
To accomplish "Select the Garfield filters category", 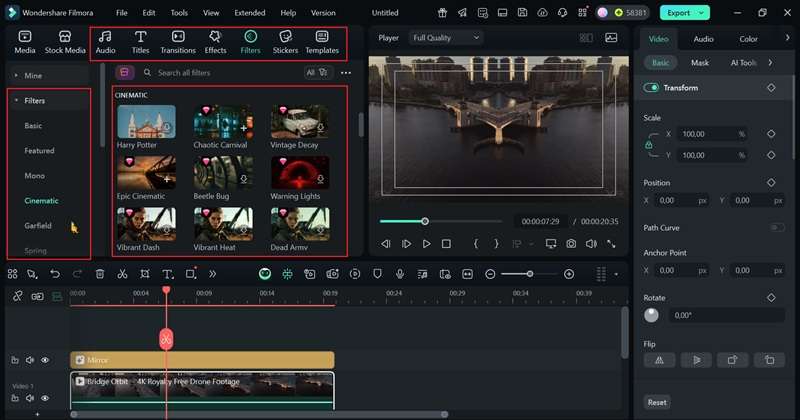I will click(x=38, y=226).
